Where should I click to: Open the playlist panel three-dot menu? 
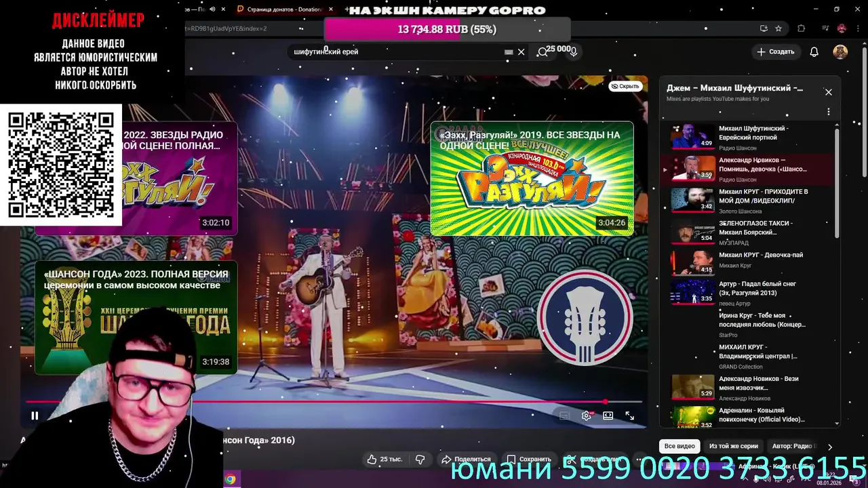(828, 112)
